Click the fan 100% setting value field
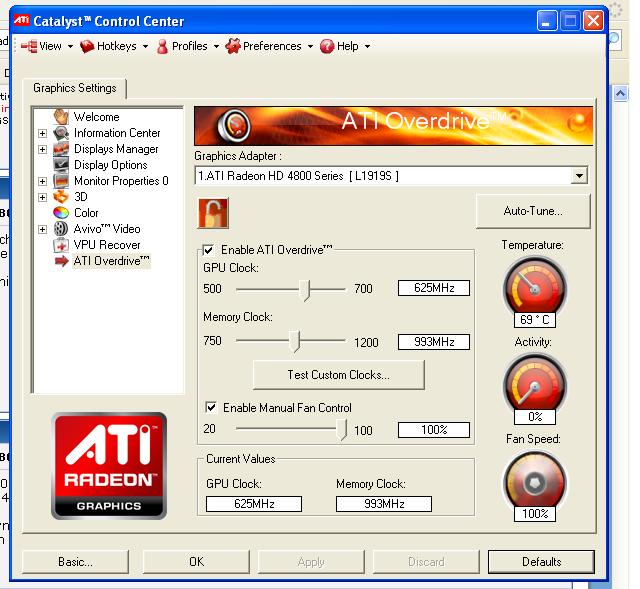This screenshot has height=589, width=640. (434, 430)
